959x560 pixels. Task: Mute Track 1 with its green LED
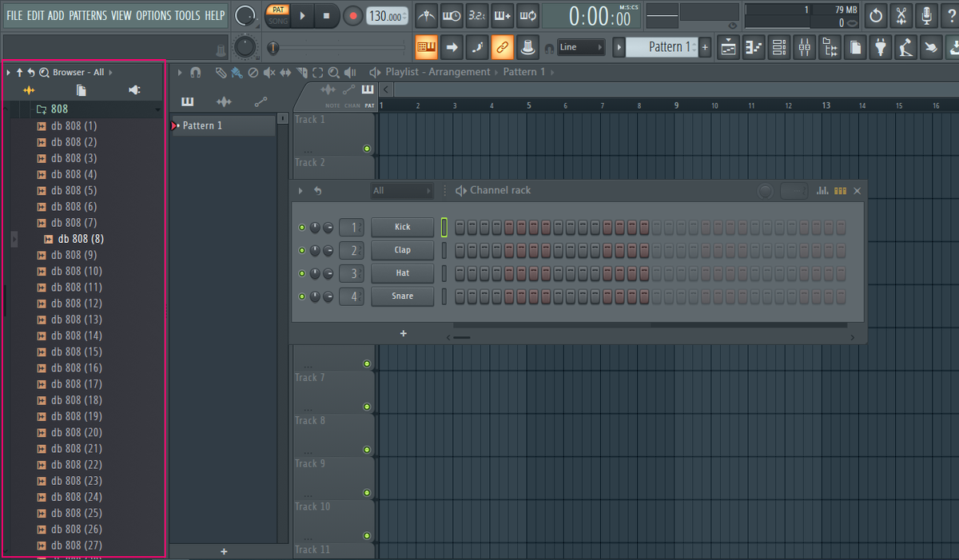point(367,149)
